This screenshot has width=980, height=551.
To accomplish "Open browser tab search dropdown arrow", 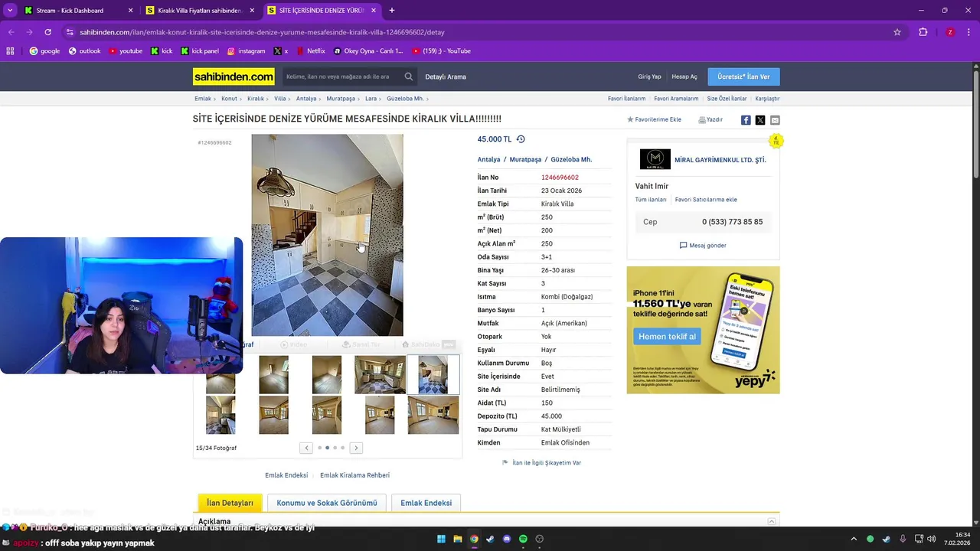I will (10, 11).
